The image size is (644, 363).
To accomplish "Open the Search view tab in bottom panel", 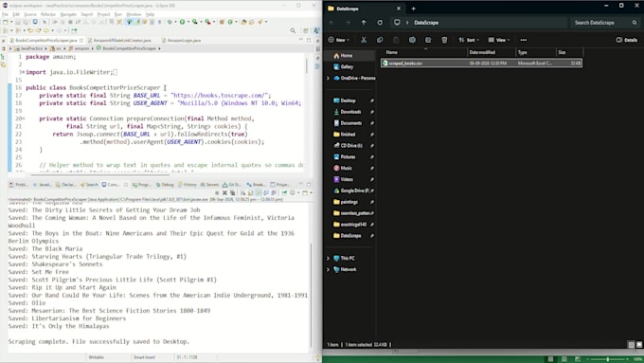I will click(89, 185).
